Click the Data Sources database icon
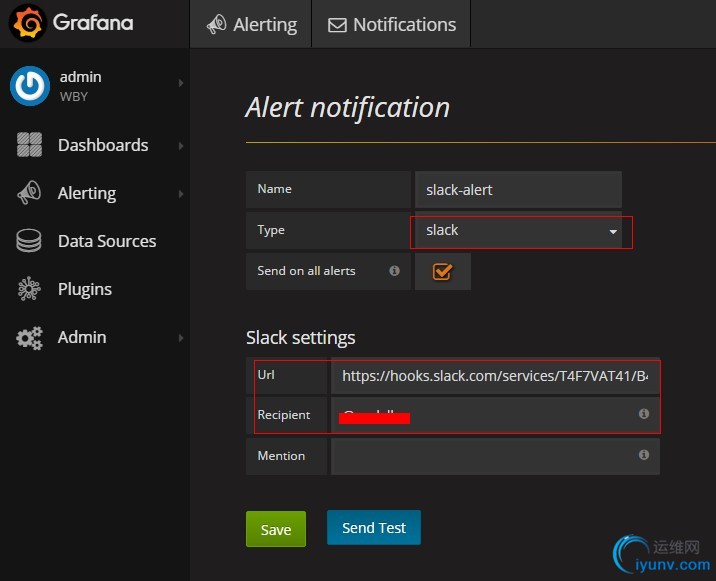 click(x=29, y=241)
